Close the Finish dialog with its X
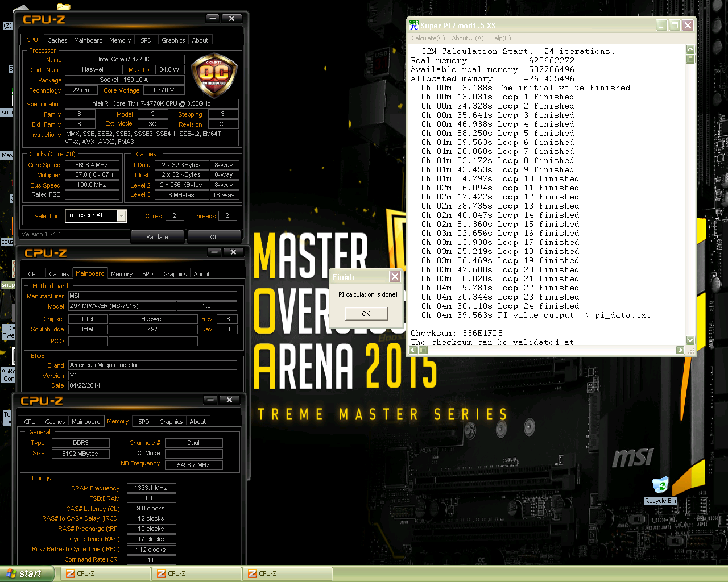The image size is (728, 582). [x=395, y=276]
